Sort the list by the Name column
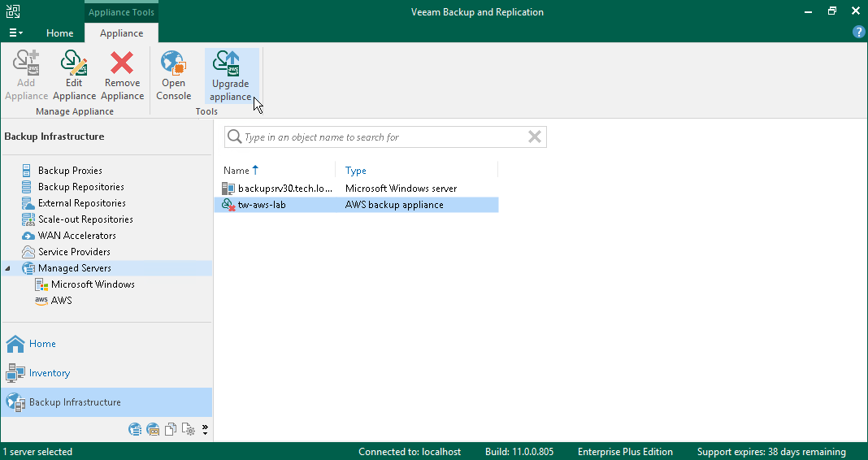The height and width of the screenshot is (460, 868). (237, 171)
